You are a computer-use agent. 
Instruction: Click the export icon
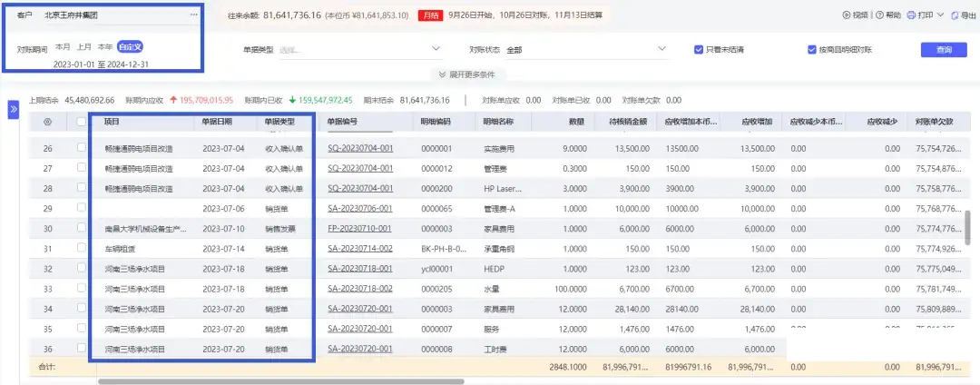point(955,15)
